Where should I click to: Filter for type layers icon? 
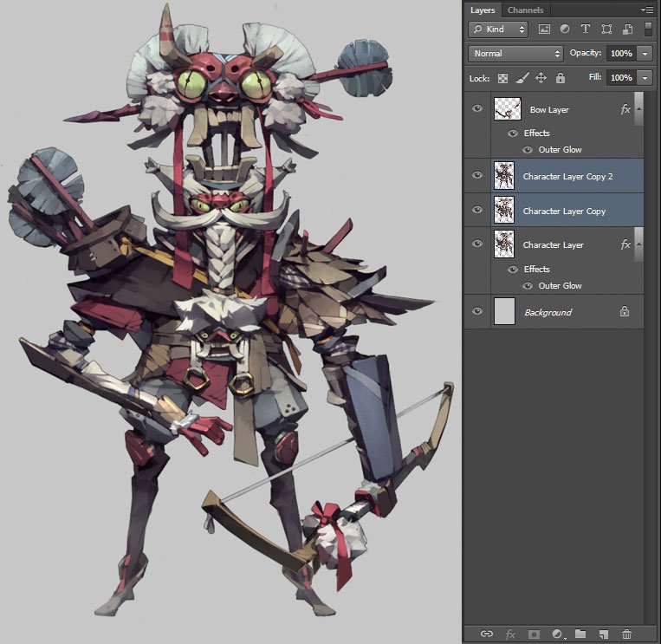[585, 29]
